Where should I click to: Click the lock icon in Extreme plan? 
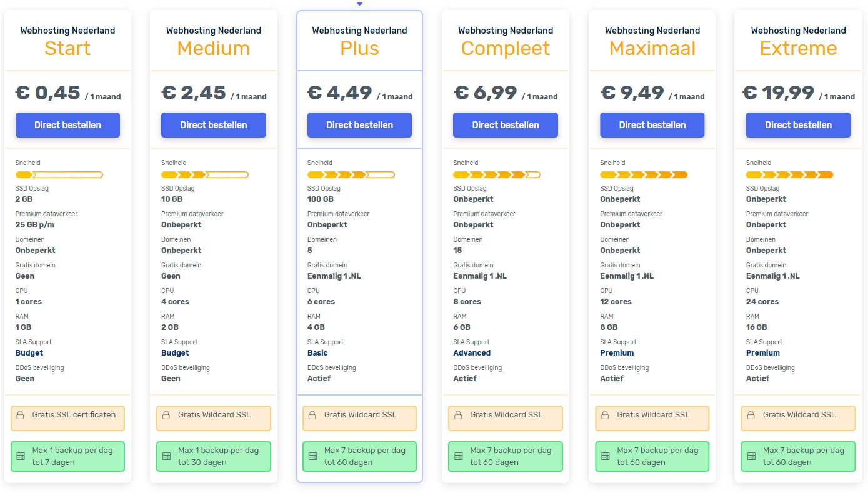751,415
